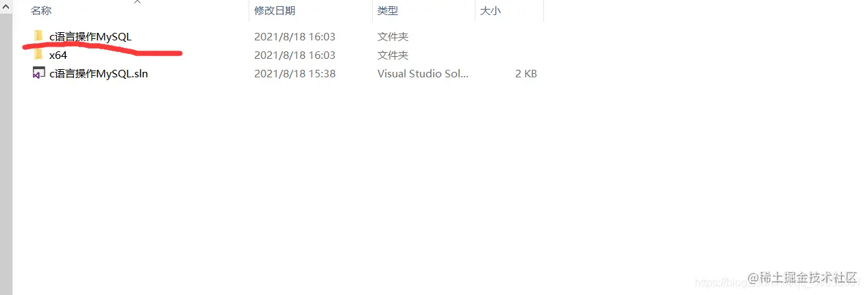868x295 pixels.
Task: Click the 文件夹 type of c语言操作MySQL row
Action: 393,36
